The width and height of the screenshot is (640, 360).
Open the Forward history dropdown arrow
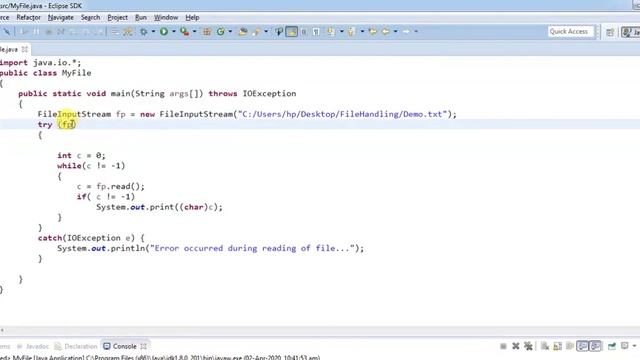click(416, 31)
